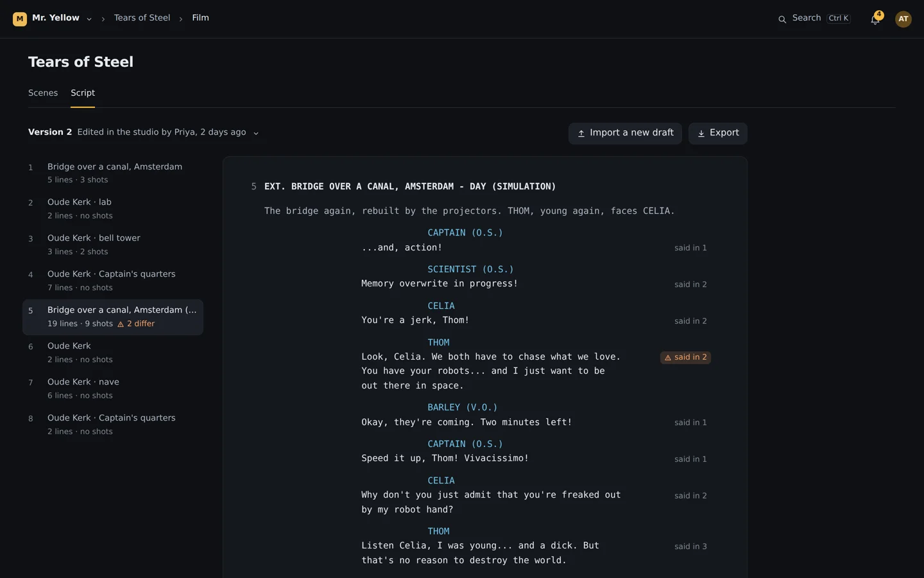
Task: Open scene 6 Oude Kerk
Action: [x=113, y=353]
